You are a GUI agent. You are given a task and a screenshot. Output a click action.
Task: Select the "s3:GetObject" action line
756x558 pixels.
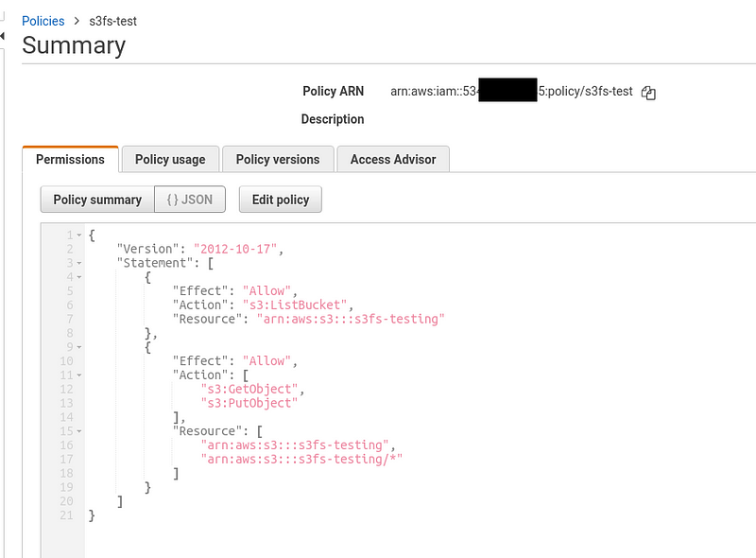(249, 389)
